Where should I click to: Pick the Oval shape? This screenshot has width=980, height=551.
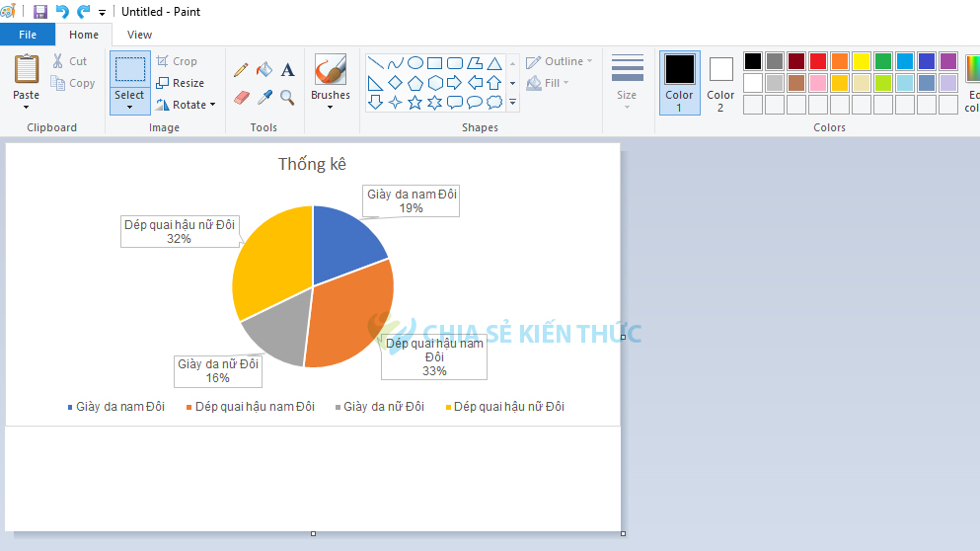(x=415, y=62)
